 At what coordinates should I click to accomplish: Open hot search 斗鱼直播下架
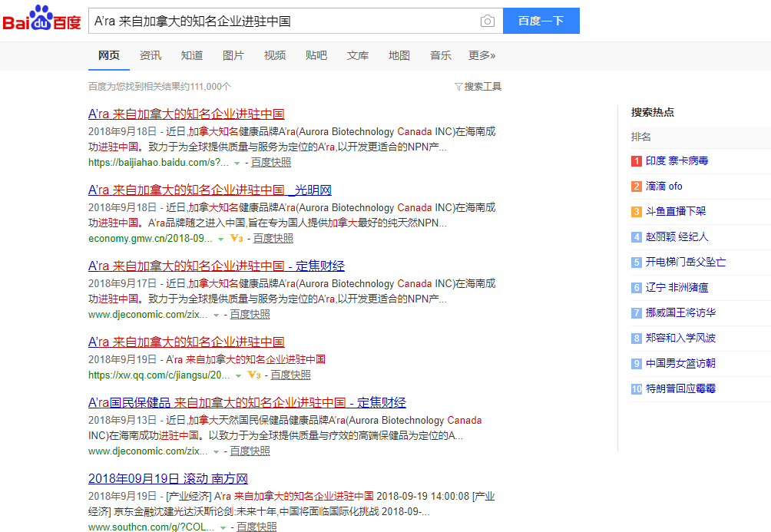[x=676, y=211]
